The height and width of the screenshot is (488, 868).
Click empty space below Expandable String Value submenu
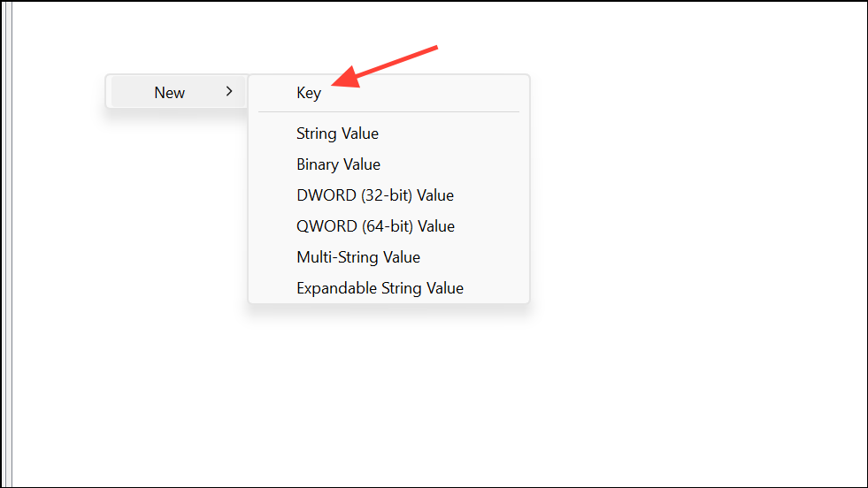point(389,389)
